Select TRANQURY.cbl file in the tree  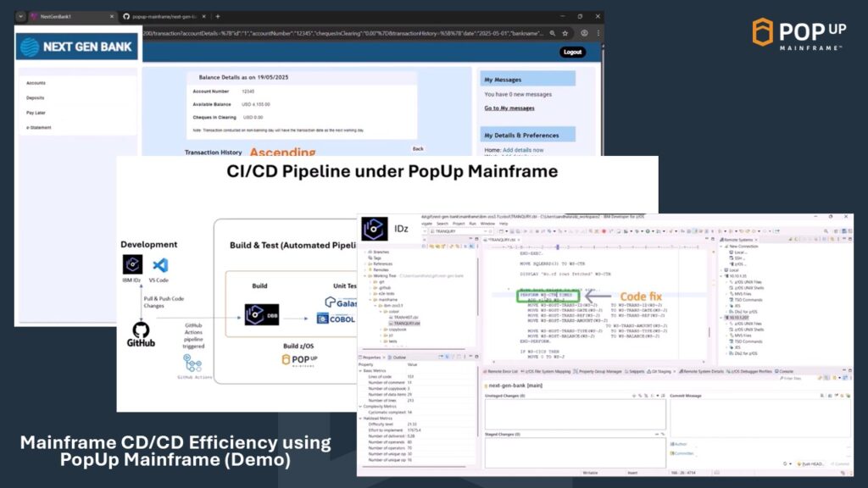click(403, 323)
